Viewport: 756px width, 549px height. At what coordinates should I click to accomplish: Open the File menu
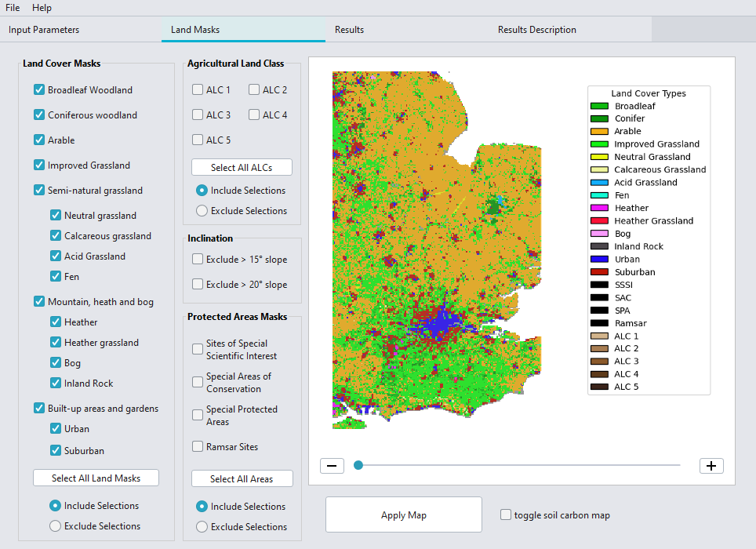point(13,8)
